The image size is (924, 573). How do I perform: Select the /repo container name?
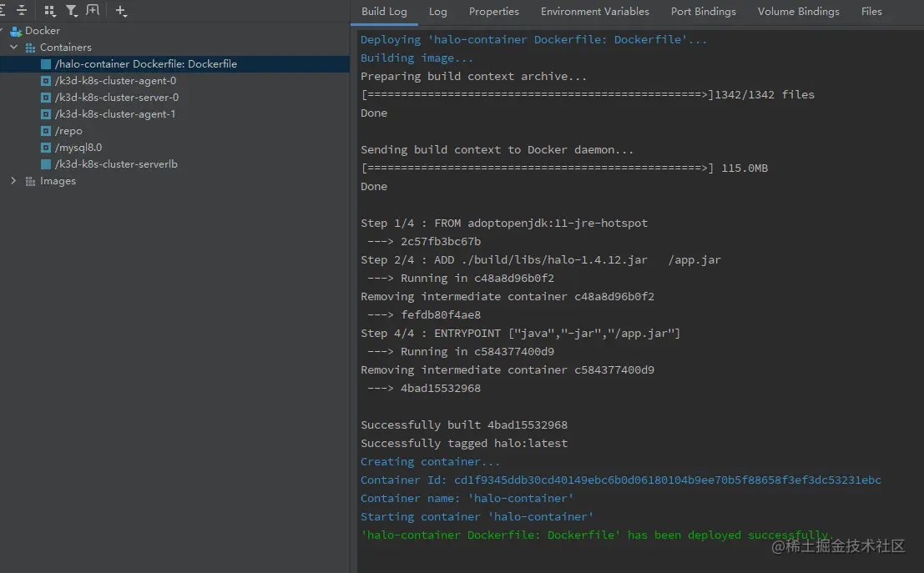tap(68, 131)
